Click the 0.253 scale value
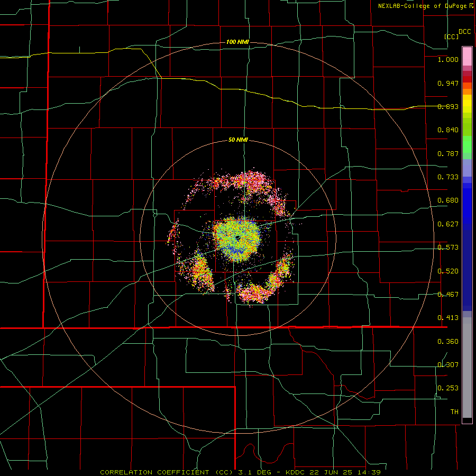Image resolution: width=476 pixels, height=476 pixels. click(448, 388)
